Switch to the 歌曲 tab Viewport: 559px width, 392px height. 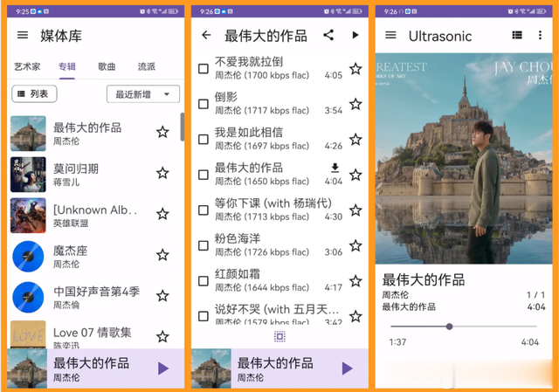point(107,66)
